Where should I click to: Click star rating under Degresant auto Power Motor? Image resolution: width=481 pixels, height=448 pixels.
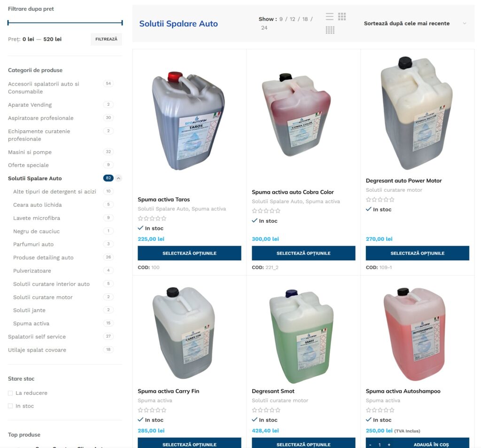[x=380, y=200]
